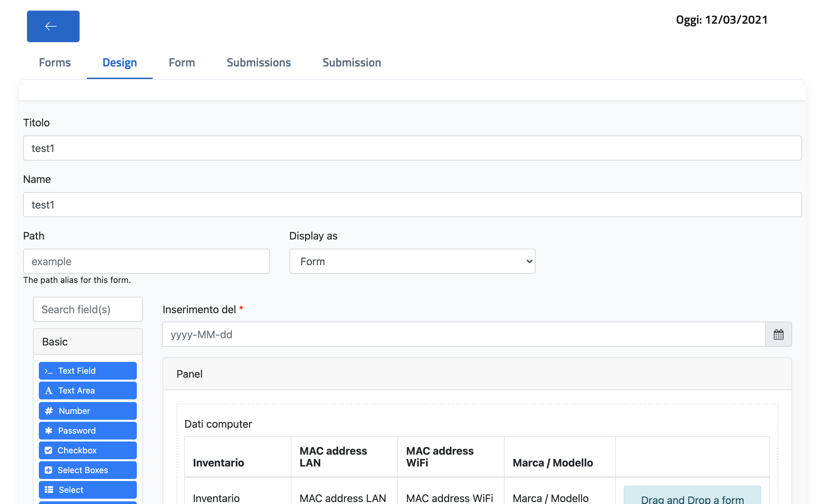Click the back arrow button
Image resolution: width=827 pixels, height=504 pixels.
click(53, 26)
